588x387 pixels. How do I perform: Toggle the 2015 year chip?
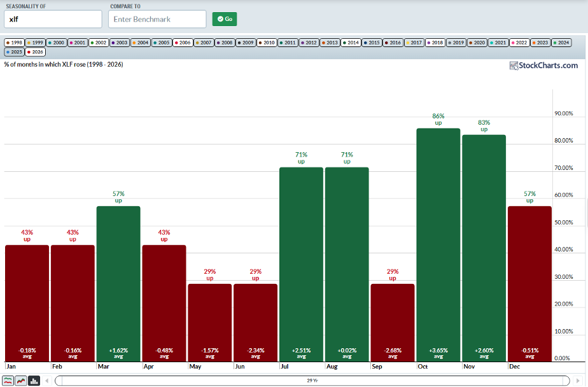coord(372,43)
